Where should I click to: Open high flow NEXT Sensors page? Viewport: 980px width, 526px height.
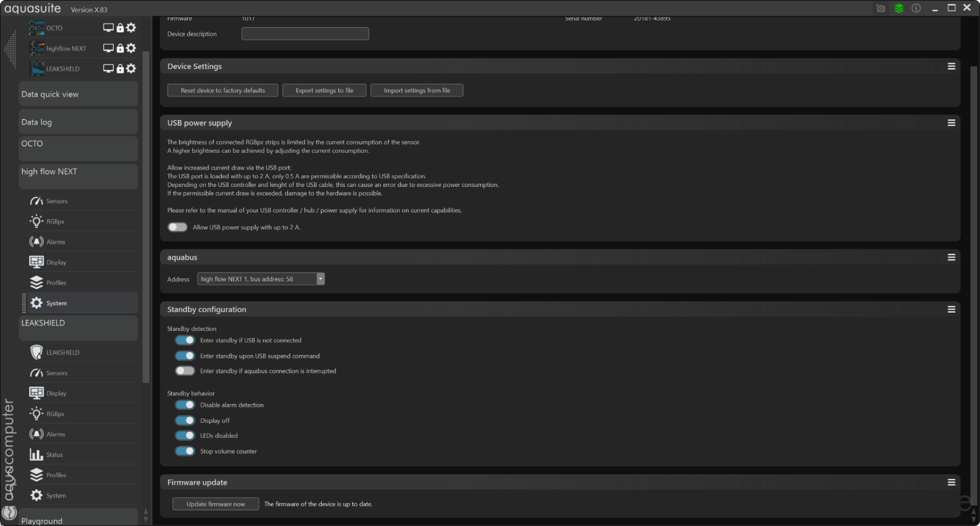(83, 201)
